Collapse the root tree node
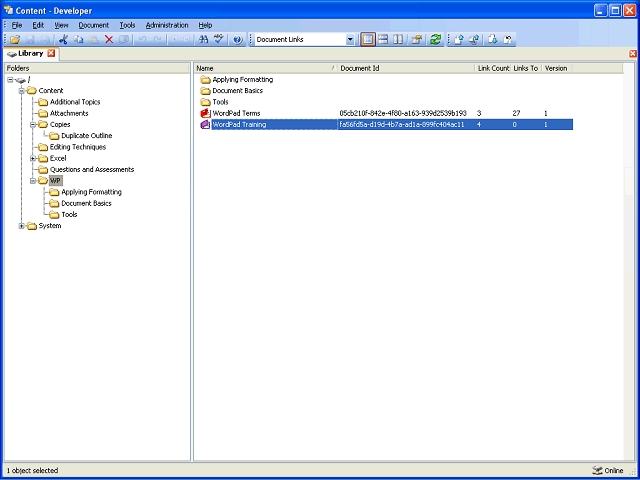This screenshot has height=480, width=640. tap(10, 80)
